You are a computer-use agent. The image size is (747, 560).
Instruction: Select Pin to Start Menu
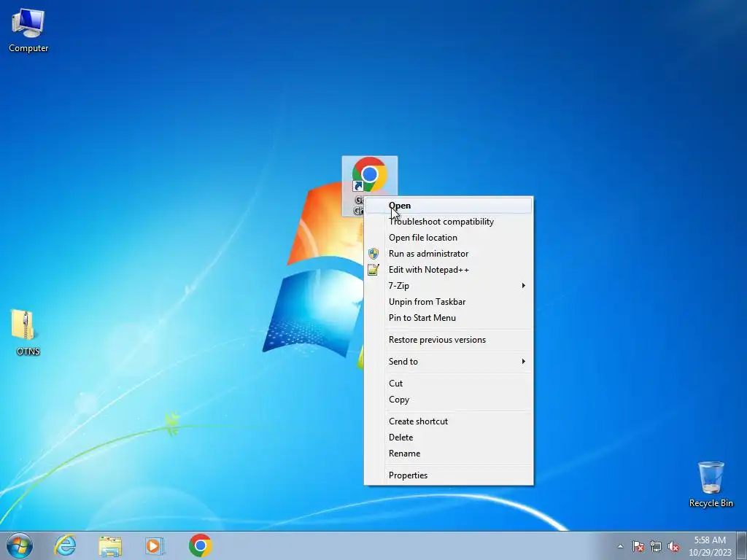(x=449, y=318)
